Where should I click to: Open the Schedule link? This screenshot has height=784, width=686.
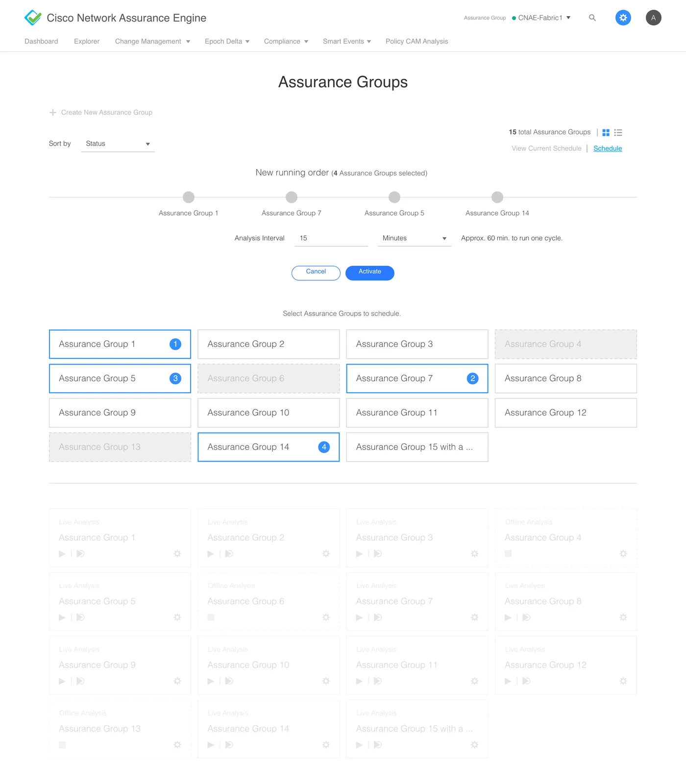608,148
